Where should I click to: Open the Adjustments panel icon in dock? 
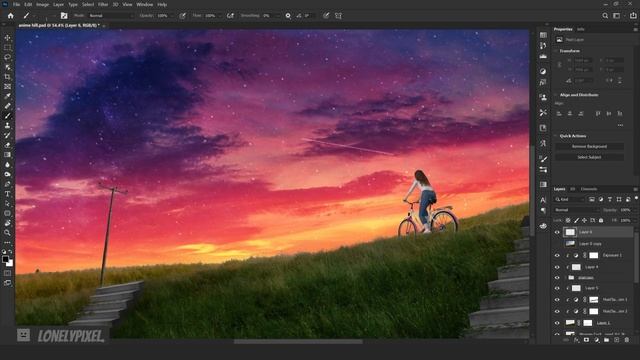click(x=543, y=71)
